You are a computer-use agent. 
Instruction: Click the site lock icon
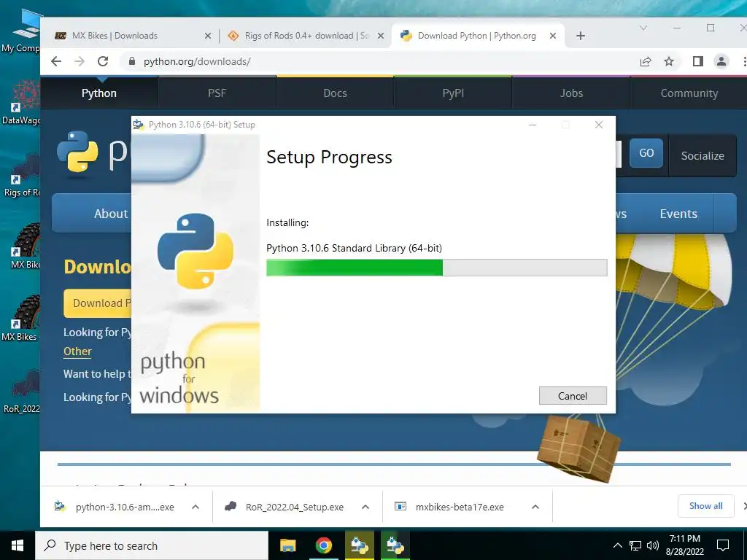(x=132, y=61)
